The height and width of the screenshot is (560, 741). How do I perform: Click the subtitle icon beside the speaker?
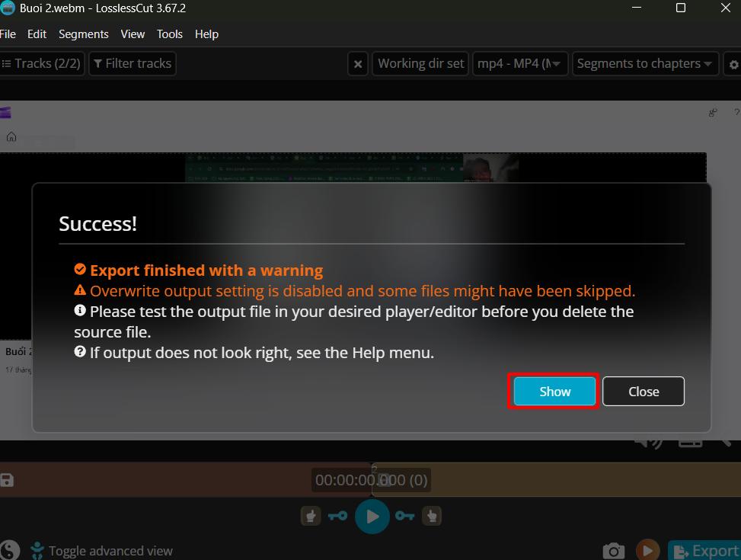[691, 443]
